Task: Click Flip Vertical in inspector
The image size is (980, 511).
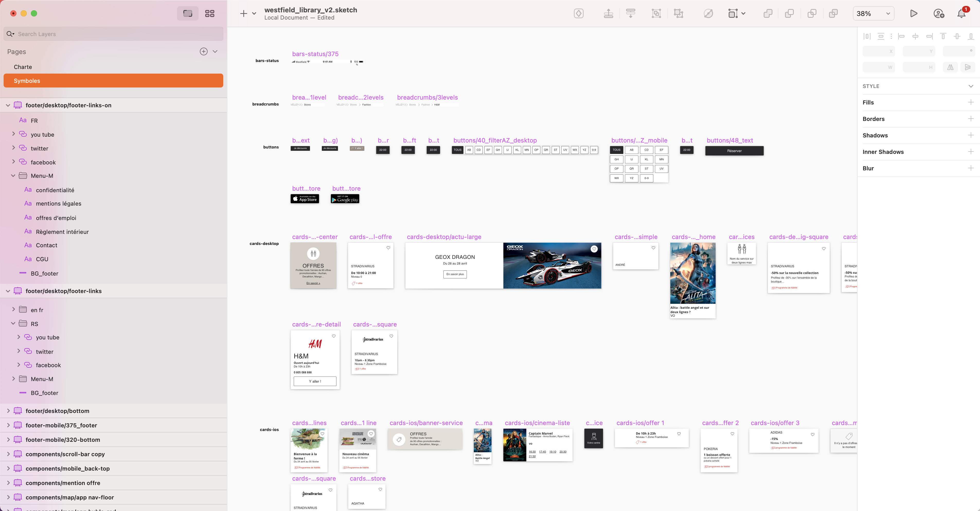Action: pos(967,67)
